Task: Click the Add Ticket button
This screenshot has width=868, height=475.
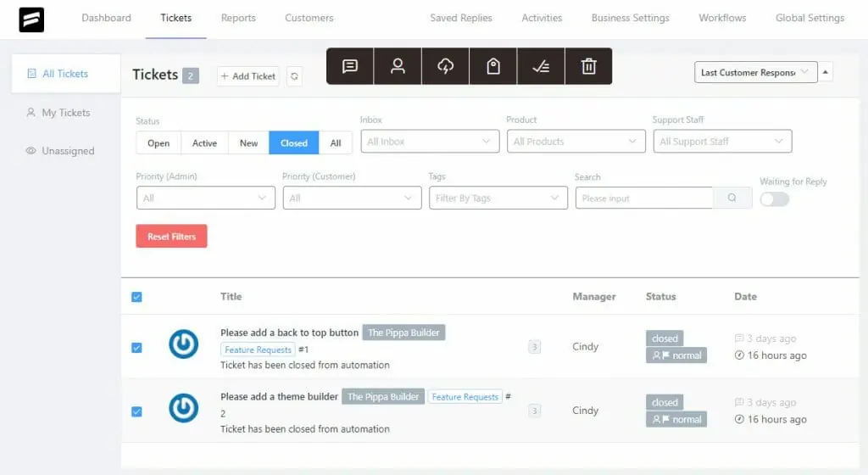Action: click(248, 76)
